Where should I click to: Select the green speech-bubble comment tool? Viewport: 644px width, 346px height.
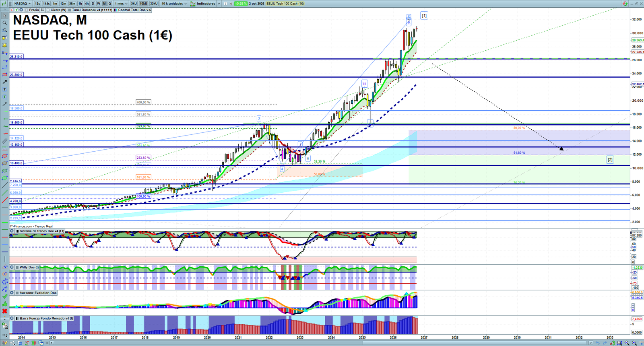pos(4,97)
